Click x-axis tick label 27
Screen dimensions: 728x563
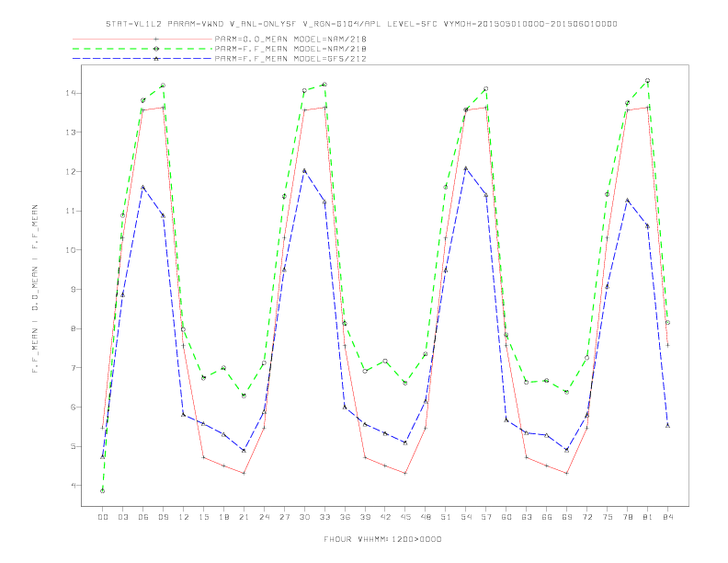pyautogui.click(x=284, y=517)
